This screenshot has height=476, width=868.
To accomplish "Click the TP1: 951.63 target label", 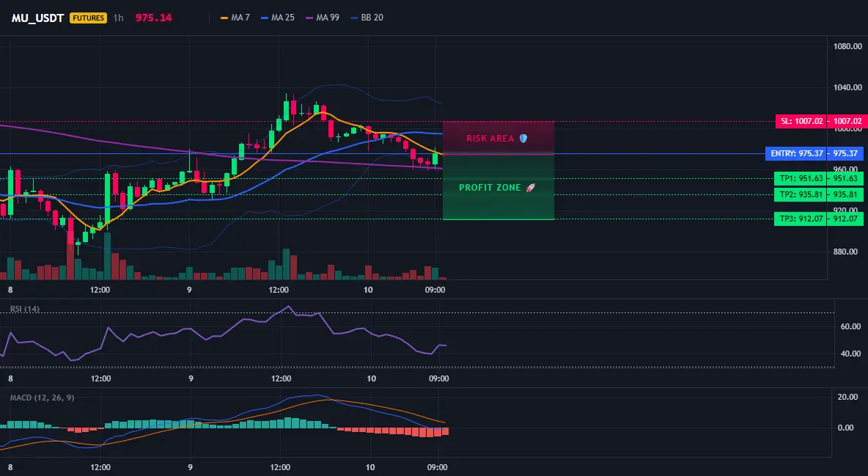I will click(x=819, y=178).
